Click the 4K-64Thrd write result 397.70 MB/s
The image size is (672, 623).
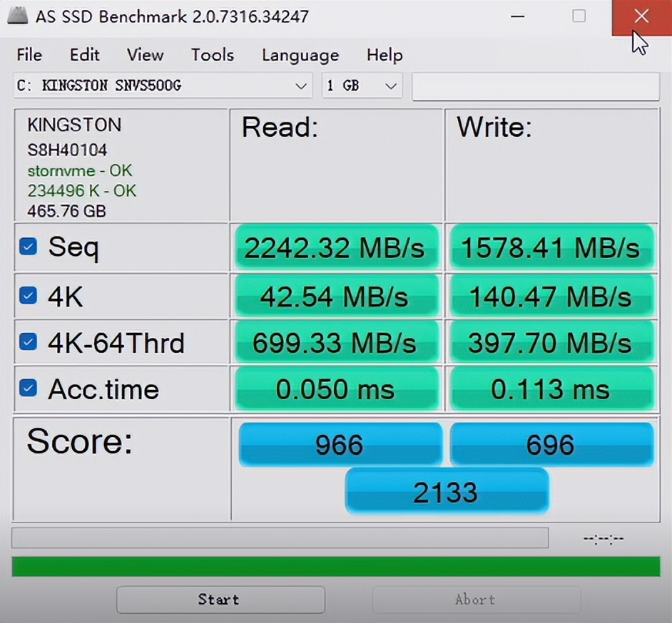tap(551, 342)
